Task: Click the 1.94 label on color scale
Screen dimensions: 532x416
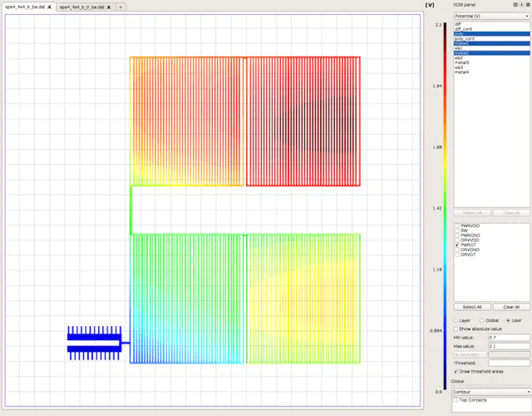Action: coord(437,86)
